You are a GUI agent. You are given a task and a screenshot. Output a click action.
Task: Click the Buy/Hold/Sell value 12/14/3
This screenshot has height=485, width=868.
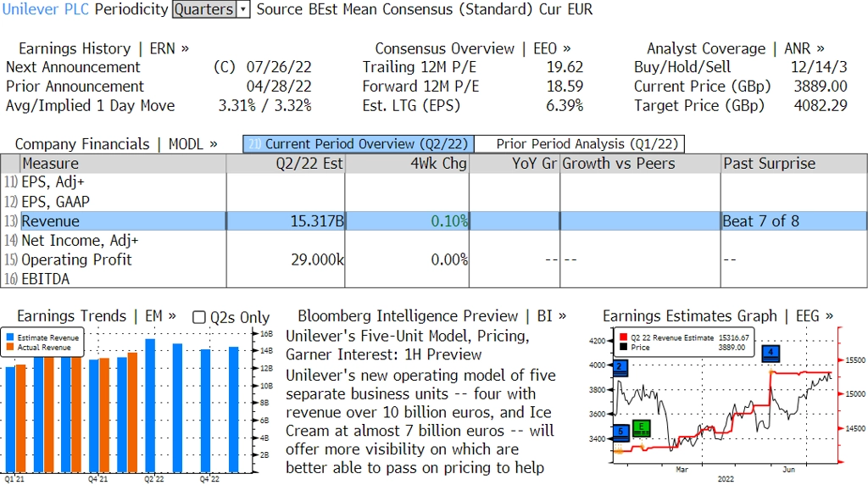coord(819,67)
